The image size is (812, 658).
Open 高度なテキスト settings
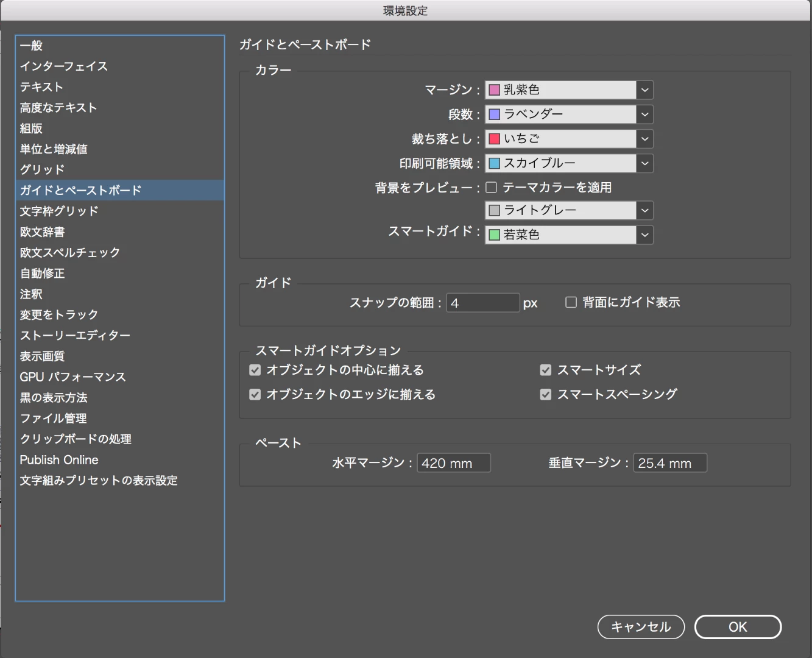(x=120, y=108)
